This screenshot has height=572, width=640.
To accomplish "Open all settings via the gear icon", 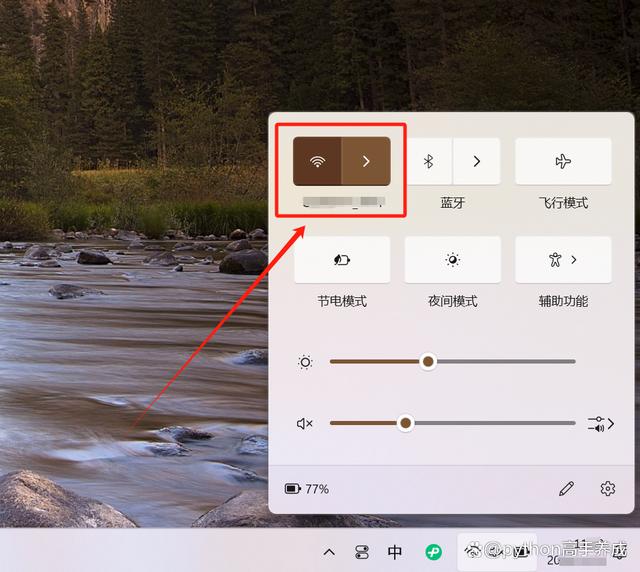I will (x=608, y=488).
